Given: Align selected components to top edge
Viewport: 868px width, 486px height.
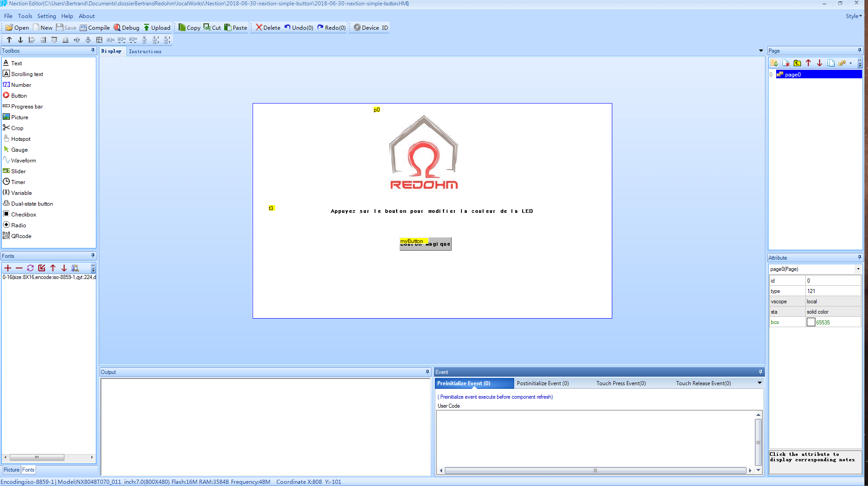Looking at the screenshot, I should (x=54, y=40).
